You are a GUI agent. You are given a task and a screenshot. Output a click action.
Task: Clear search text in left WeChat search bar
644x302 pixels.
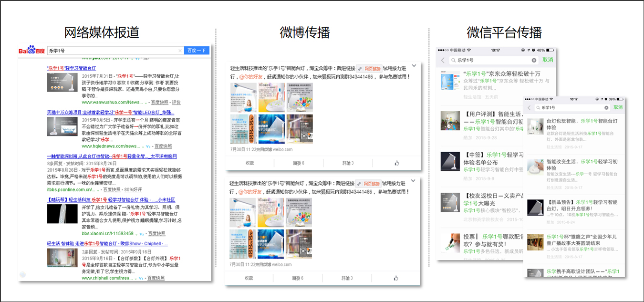tap(534, 61)
